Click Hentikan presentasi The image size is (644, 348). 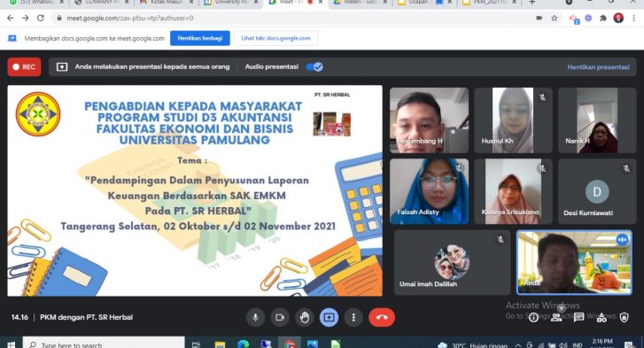598,67
